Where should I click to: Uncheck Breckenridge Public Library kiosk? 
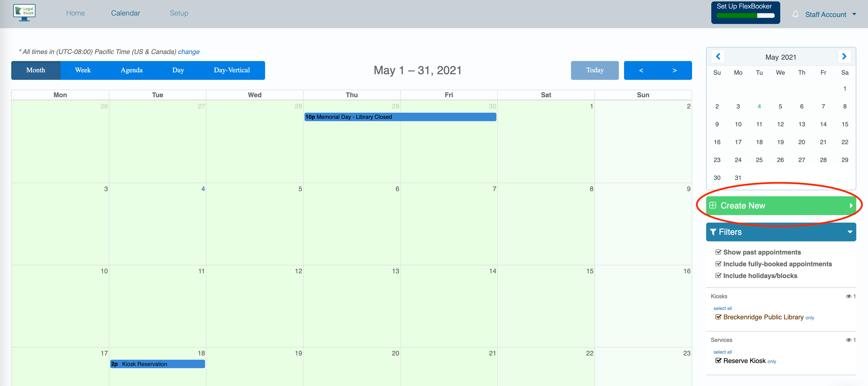coord(718,317)
